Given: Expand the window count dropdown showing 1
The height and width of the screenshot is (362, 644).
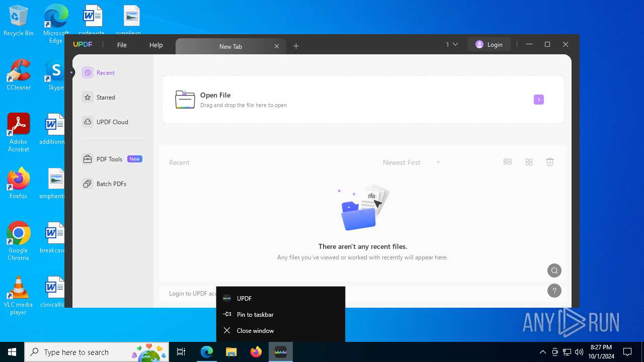Looking at the screenshot, I should pos(452,44).
